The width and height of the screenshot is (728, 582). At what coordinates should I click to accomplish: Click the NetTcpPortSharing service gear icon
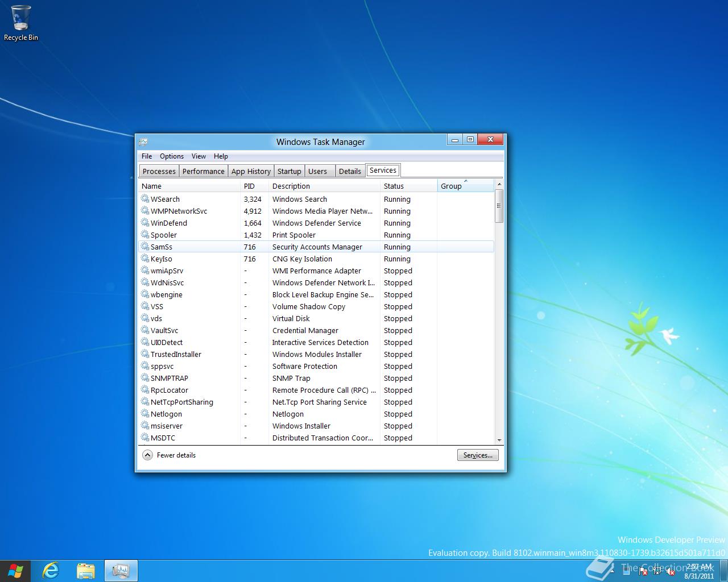click(x=145, y=402)
